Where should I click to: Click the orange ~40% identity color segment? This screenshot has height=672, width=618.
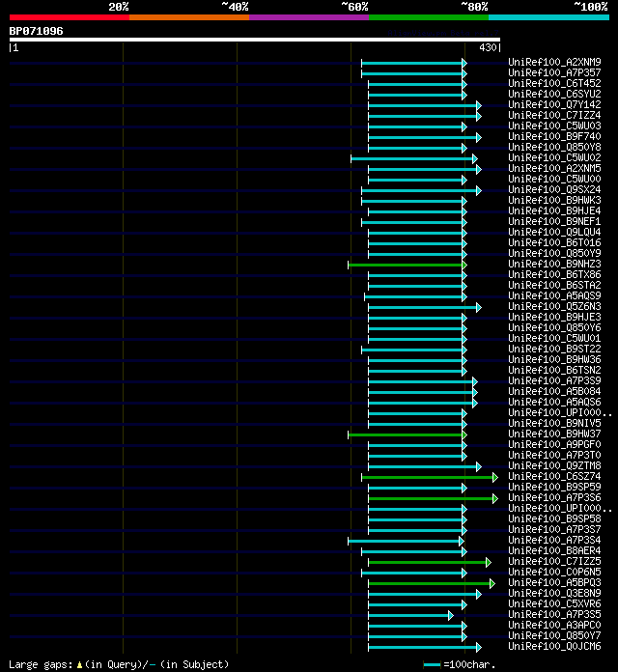point(189,17)
